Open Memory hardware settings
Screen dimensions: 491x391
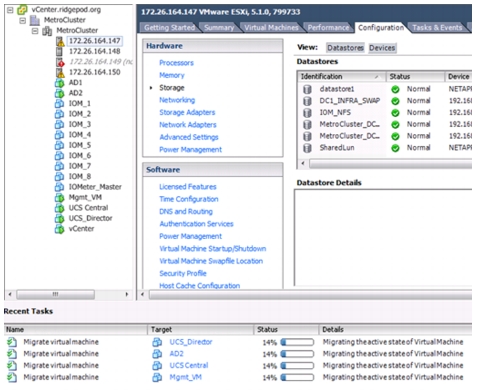[172, 75]
